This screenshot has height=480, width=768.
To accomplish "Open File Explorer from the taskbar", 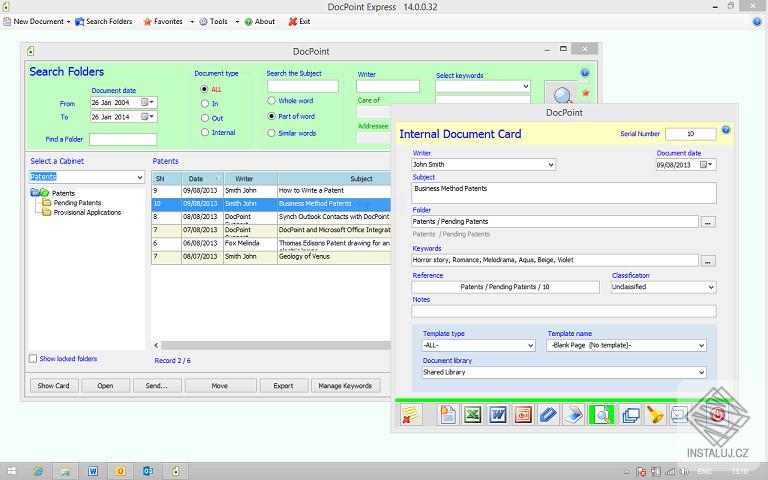I will click(x=65, y=471).
